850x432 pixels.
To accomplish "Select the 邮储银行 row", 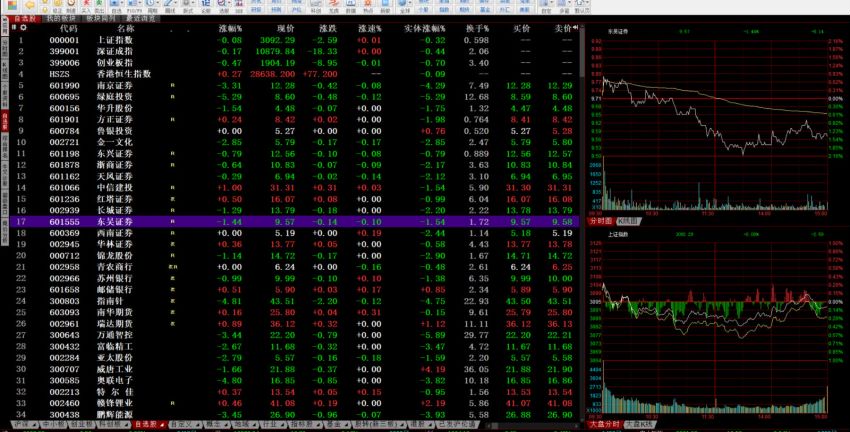I will coord(295,289).
